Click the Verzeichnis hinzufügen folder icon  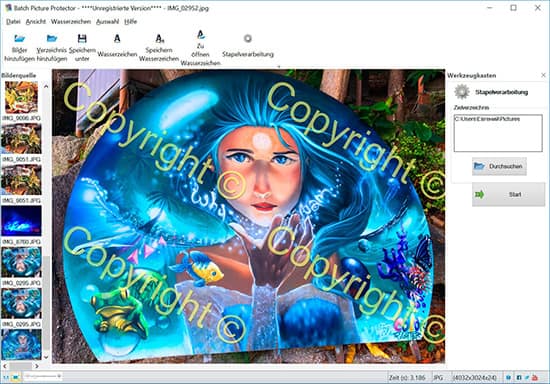coord(52,38)
